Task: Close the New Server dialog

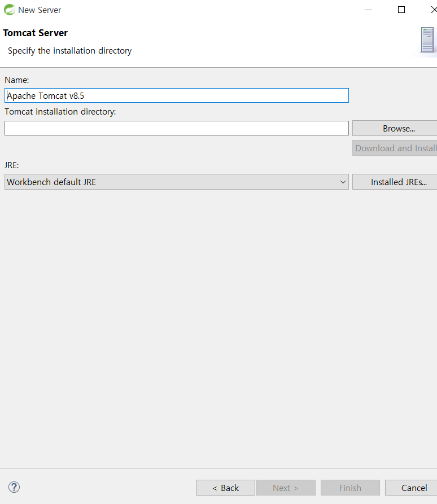Action: click(x=434, y=10)
